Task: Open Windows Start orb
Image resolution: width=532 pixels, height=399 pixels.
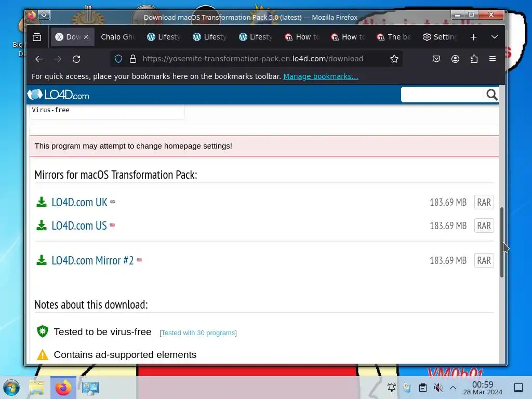Action: pyautogui.click(x=11, y=388)
